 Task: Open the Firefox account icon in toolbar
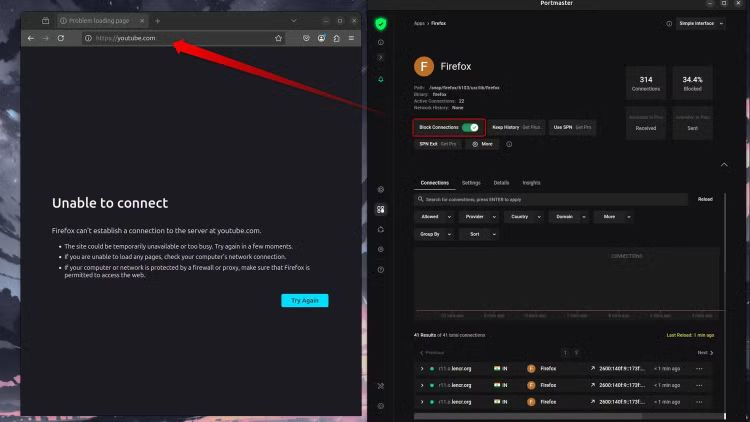321,38
